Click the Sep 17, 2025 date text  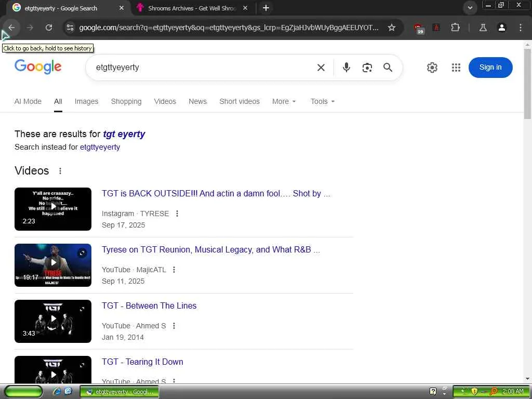click(x=123, y=225)
